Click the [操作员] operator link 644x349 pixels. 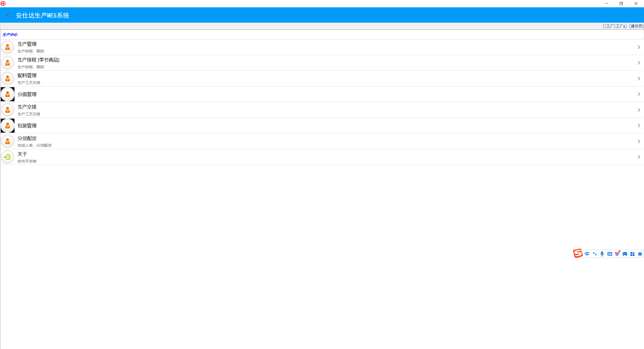coord(636,26)
